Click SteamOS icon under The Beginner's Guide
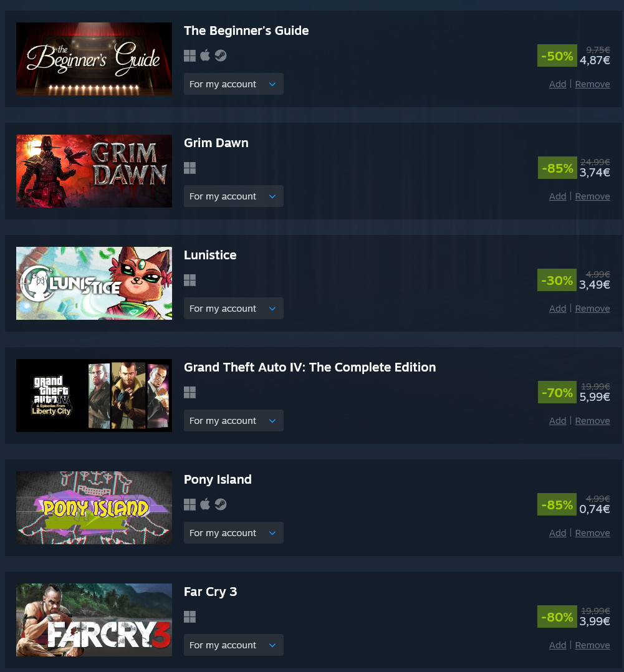 221,55
